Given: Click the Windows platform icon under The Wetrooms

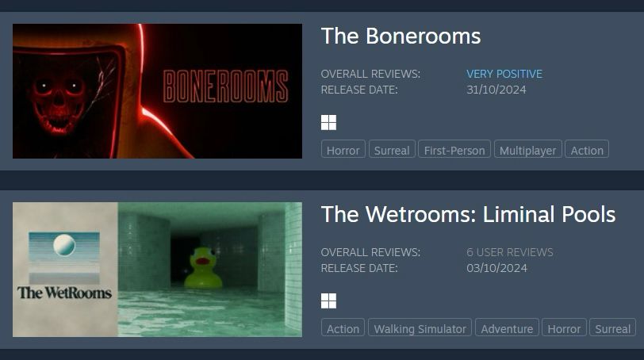Looking at the screenshot, I should [x=328, y=301].
